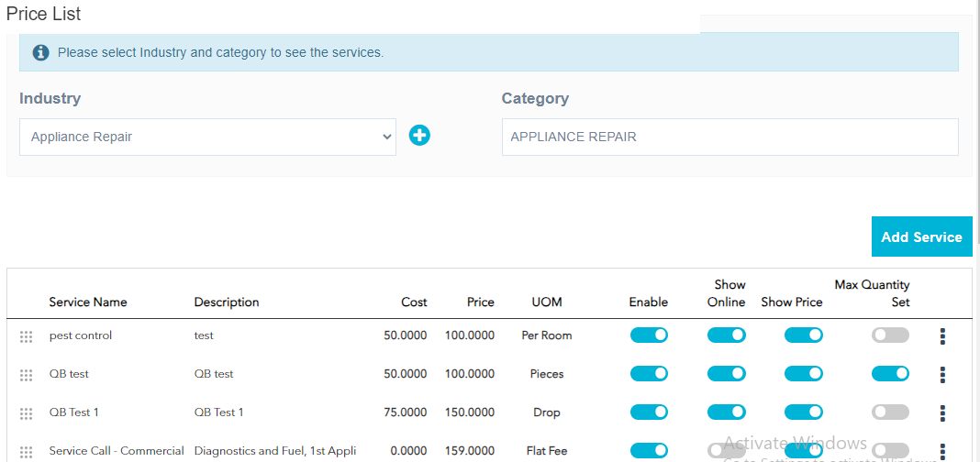Click the Drop UOM value
The image size is (980, 462).
tap(547, 412)
